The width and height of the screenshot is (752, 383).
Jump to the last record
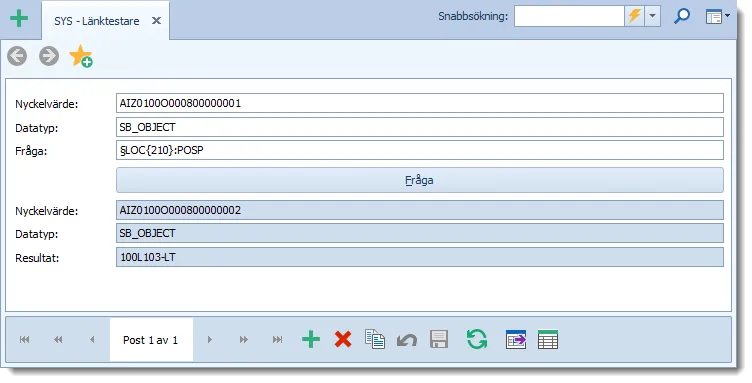(277, 340)
